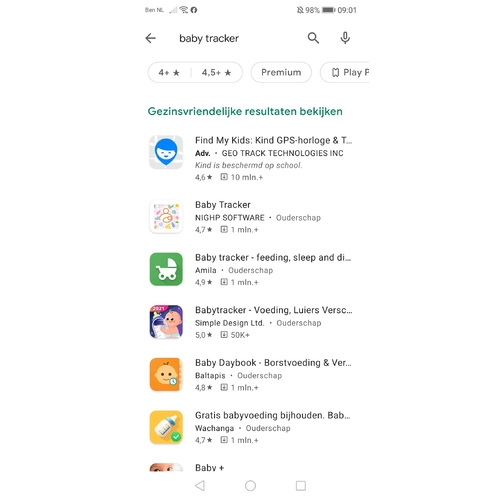Image resolution: width=500 pixels, height=500 pixels.
Task: Open Gezinsvriendelijke resultaten bekijken link
Action: pos(245,111)
